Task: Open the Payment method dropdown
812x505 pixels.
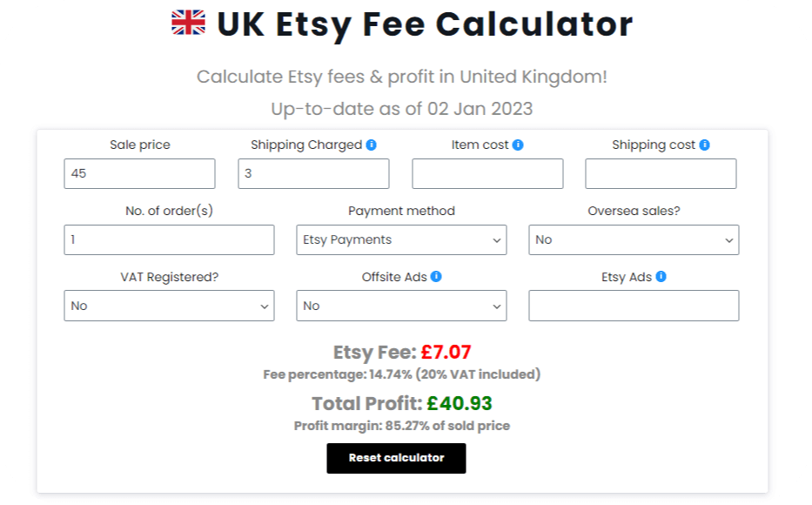Action: [x=401, y=239]
